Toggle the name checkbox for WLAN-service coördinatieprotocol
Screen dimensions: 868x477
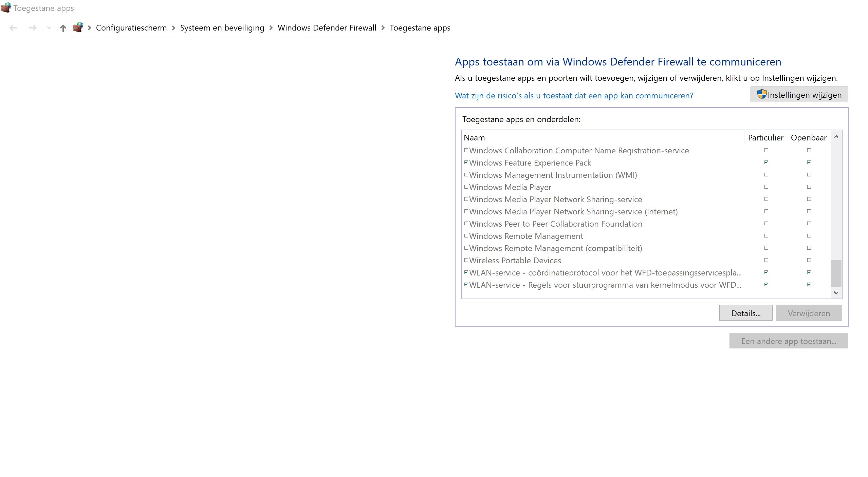pyautogui.click(x=466, y=272)
